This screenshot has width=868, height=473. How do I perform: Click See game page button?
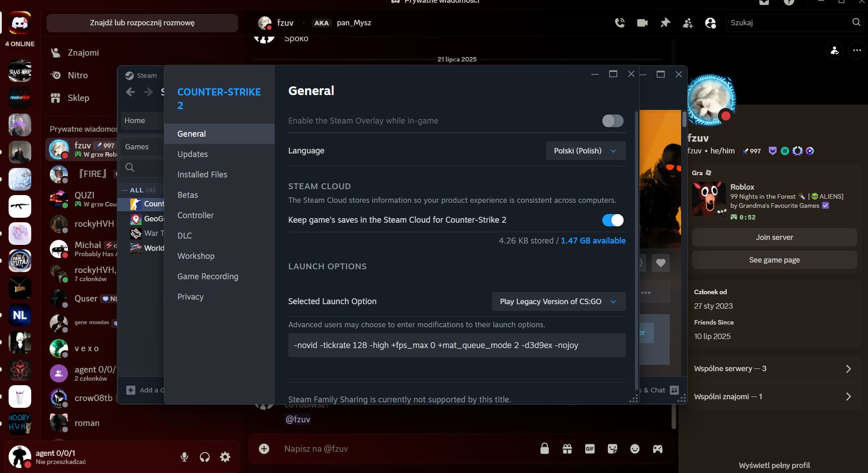click(x=774, y=260)
